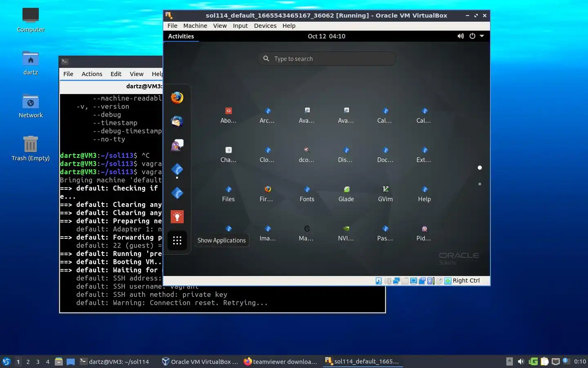Switch to Oracle VM VirtualBox taskbar entry
This screenshot has width=588, height=368.
coord(200,361)
